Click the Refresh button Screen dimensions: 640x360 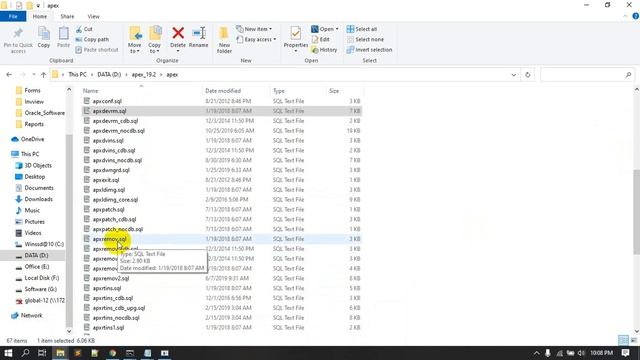(527, 75)
